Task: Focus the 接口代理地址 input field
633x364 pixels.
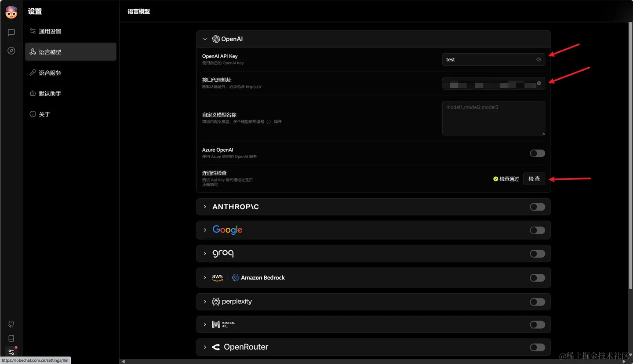Action: (x=494, y=83)
